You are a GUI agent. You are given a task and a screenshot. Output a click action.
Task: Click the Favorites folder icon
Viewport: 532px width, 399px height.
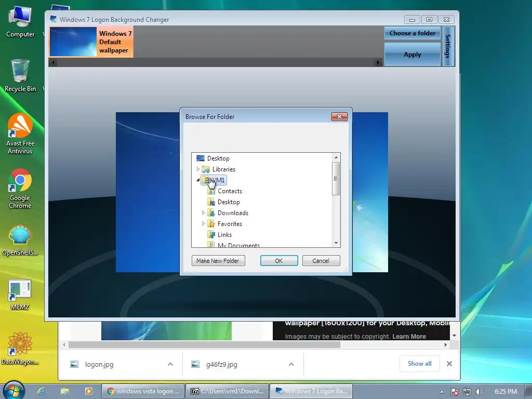tap(211, 223)
